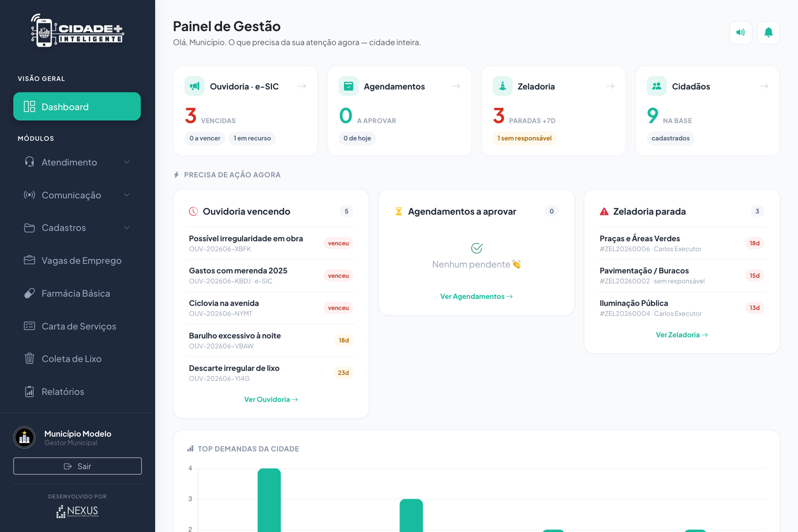Viewport: 798px width, 532px height.
Task: Open Zeladoria card arrow
Action: [610, 86]
